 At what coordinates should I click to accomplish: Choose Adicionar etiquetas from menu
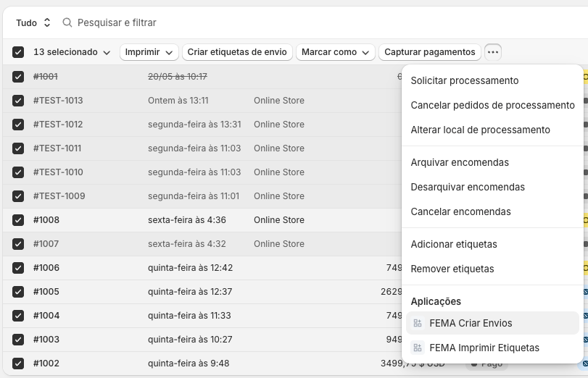coord(492,244)
